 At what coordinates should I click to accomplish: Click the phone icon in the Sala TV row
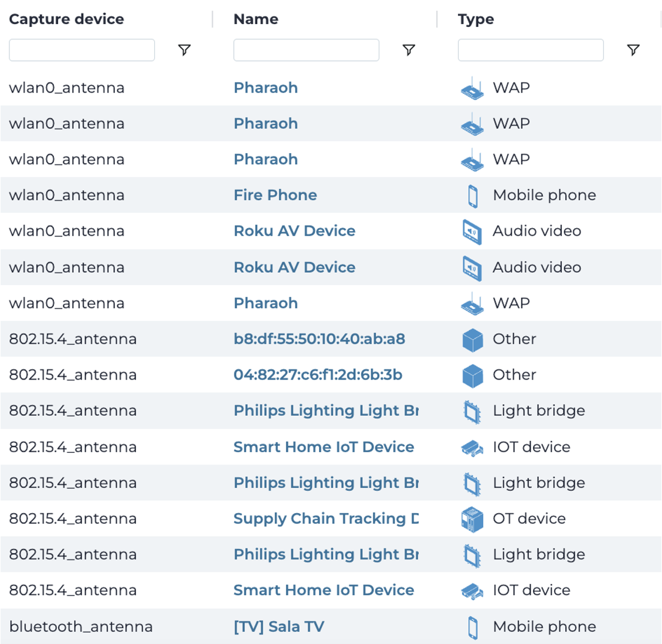[473, 627]
